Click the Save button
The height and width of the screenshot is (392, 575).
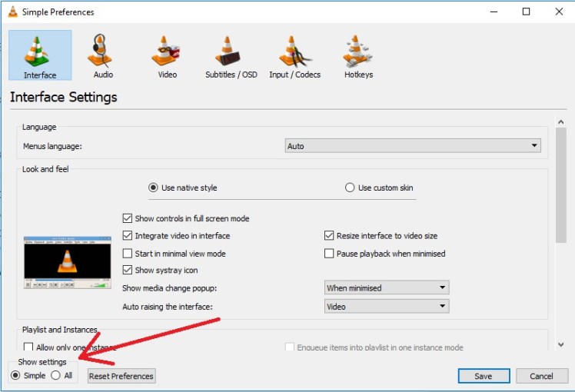pyautogui.click(x=484, y=376)
